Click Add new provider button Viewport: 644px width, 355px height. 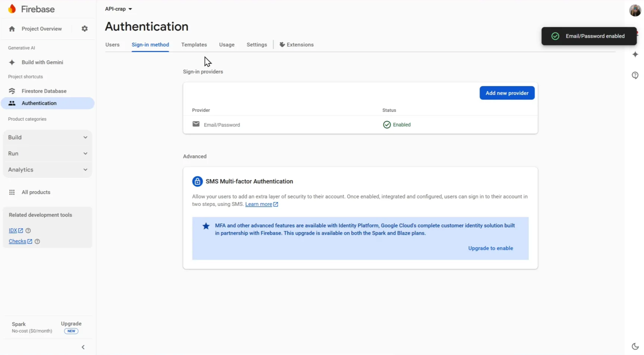[507, 93]
